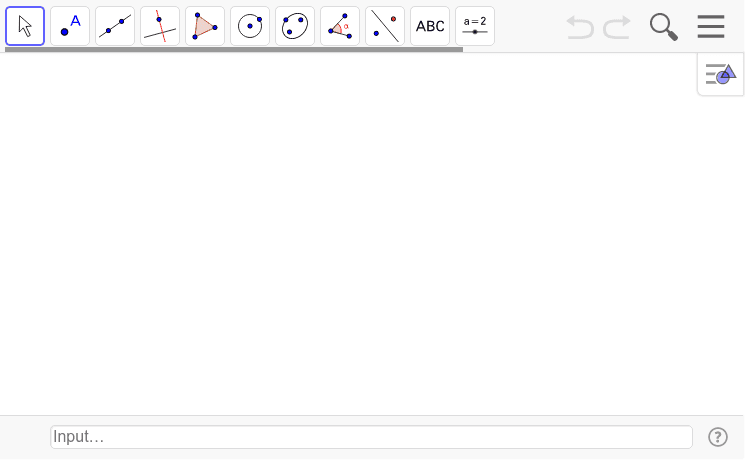Click the Redo arrow
Viewport: 745px width, 460px height.
[x=617, y=27]
